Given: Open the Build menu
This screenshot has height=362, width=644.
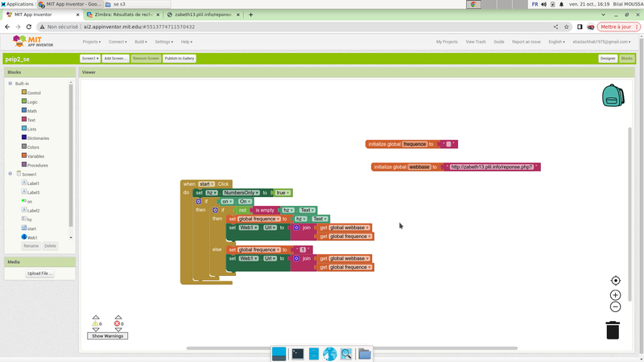Looking at the screenshot, I should click(141, 42).
